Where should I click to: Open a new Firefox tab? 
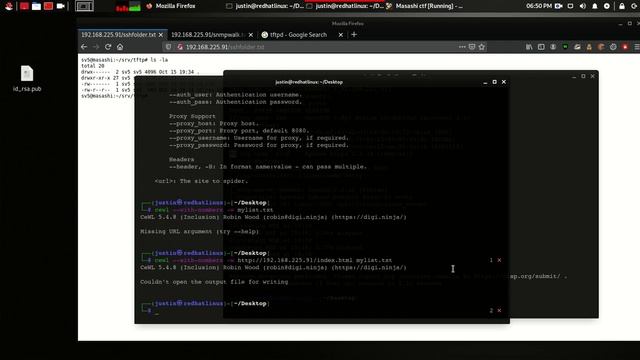(x=354, y=35)
